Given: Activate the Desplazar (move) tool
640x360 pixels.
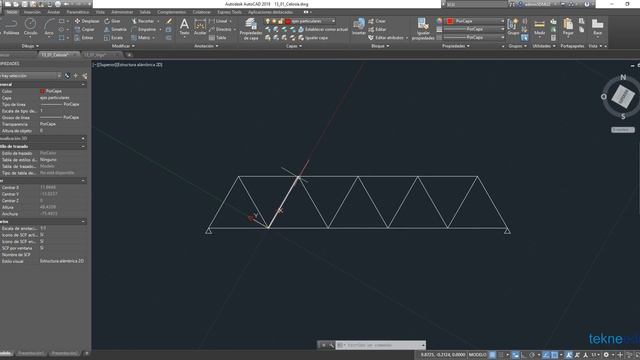Looking at the screenshot, I should click(x=87, y=21).
